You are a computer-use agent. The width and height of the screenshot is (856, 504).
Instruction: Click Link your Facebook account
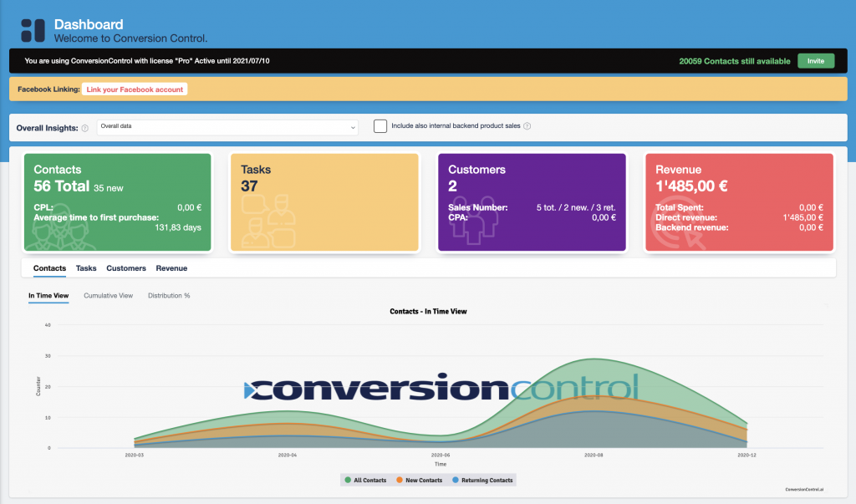[135, 89]
